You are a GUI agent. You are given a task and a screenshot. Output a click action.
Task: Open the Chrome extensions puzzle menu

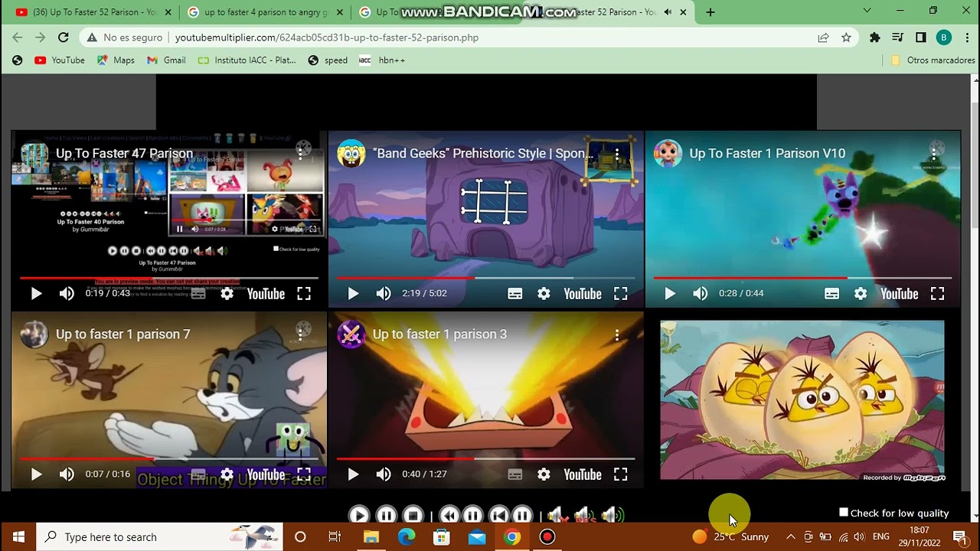tap(874, 37)
